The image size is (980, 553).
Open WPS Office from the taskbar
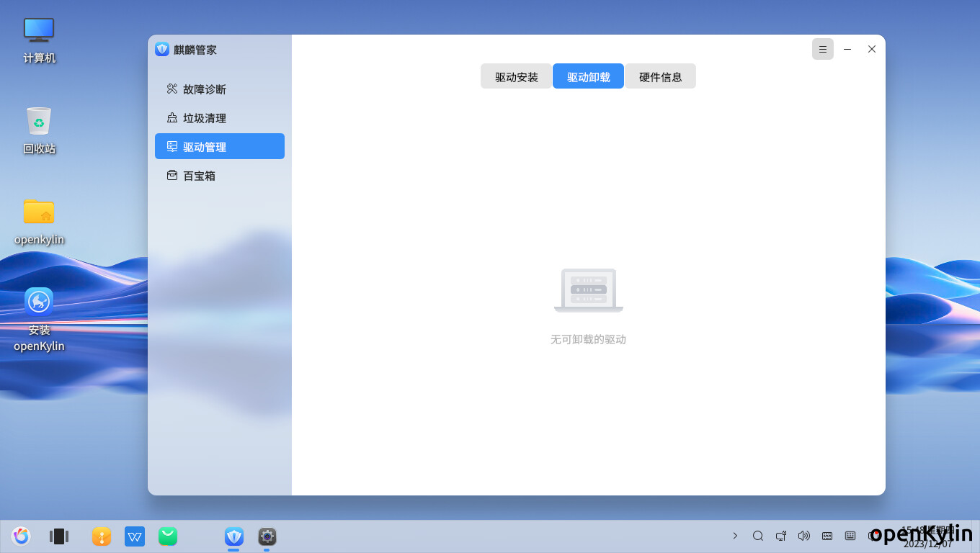click(x=135, y=536)
